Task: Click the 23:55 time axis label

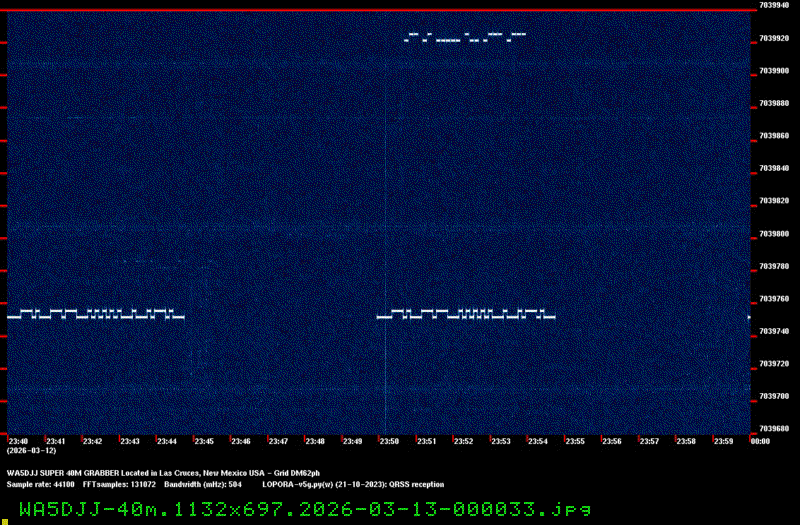Action: click(575, 441)
